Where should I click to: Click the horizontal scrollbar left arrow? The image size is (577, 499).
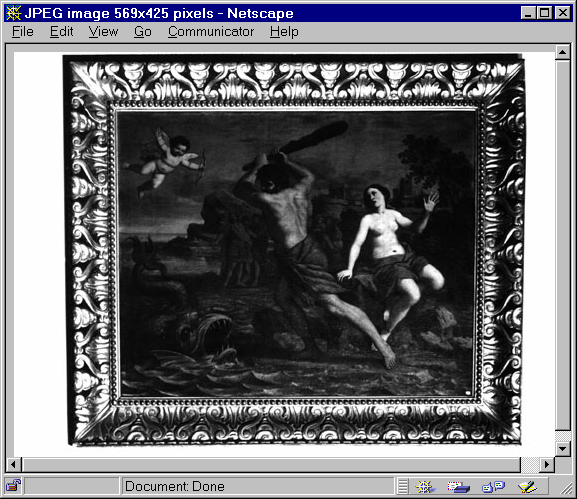14,464
